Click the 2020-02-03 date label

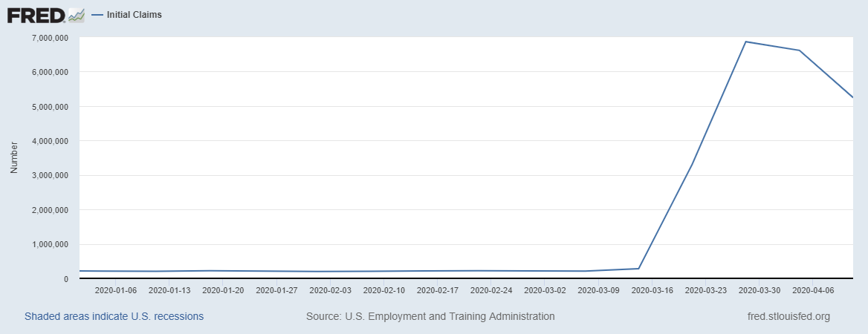(330, 289)
